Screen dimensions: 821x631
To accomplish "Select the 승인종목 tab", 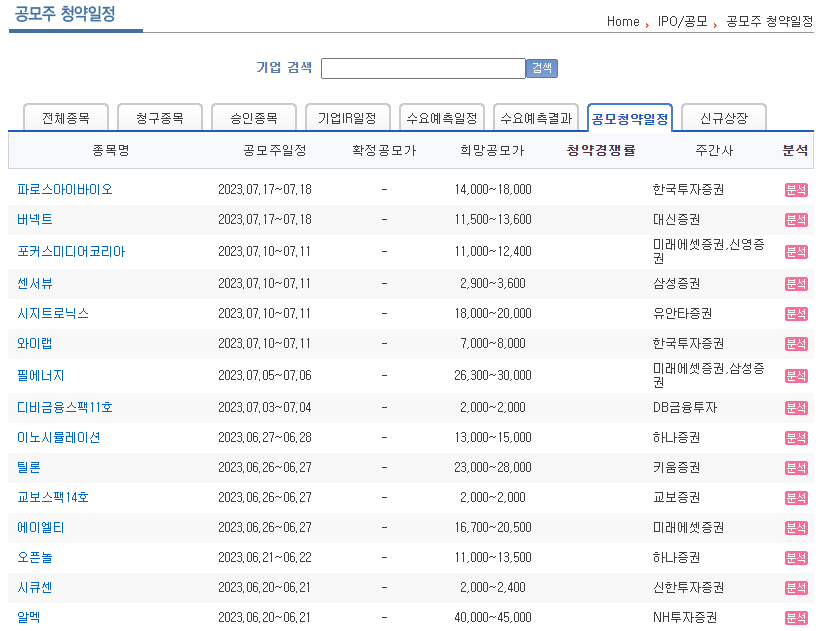I will (254, 116).
